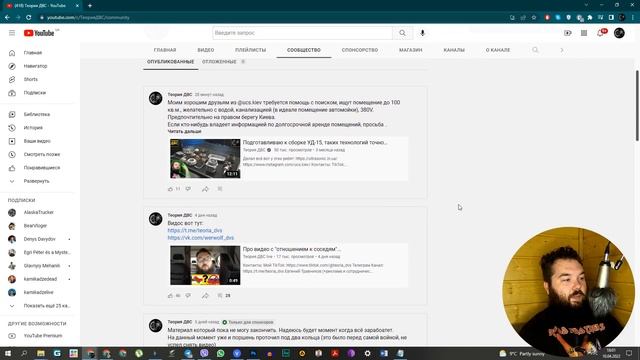Like the 'Видос вот тут' post
640x360 pixels.
coord(170,296)
